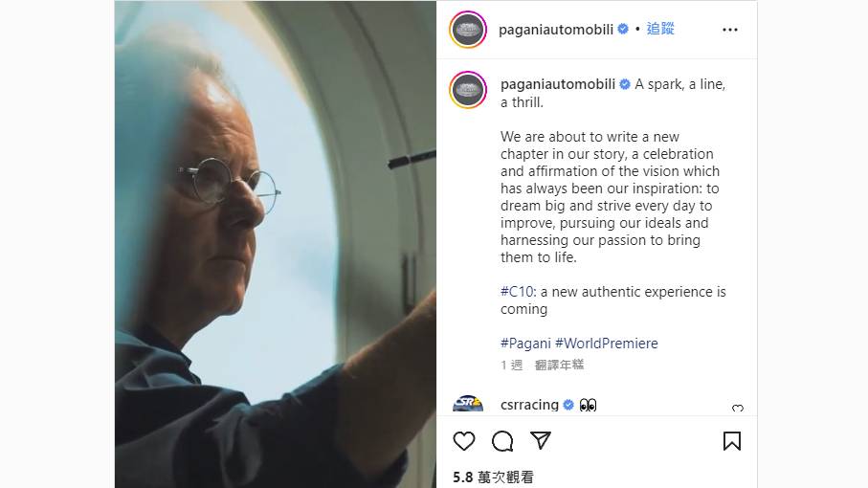Open the three-dot more options menu

tap(730, 30)
